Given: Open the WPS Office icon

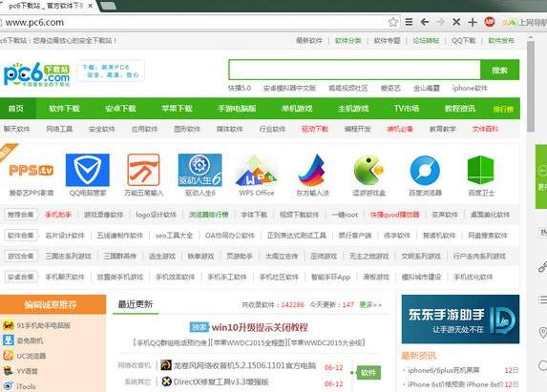Looking at the screenshot, I should coord(256,171).
